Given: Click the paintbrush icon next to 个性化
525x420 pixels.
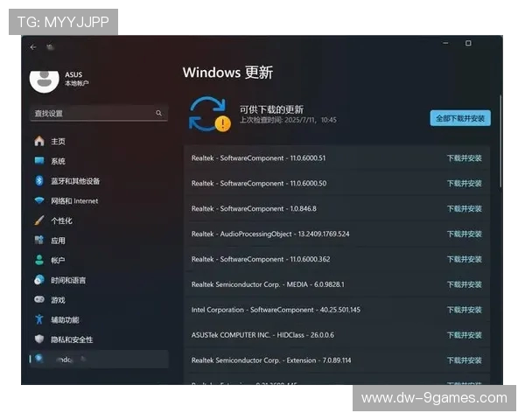Looking at the screenshot, I should coord(39,220).
